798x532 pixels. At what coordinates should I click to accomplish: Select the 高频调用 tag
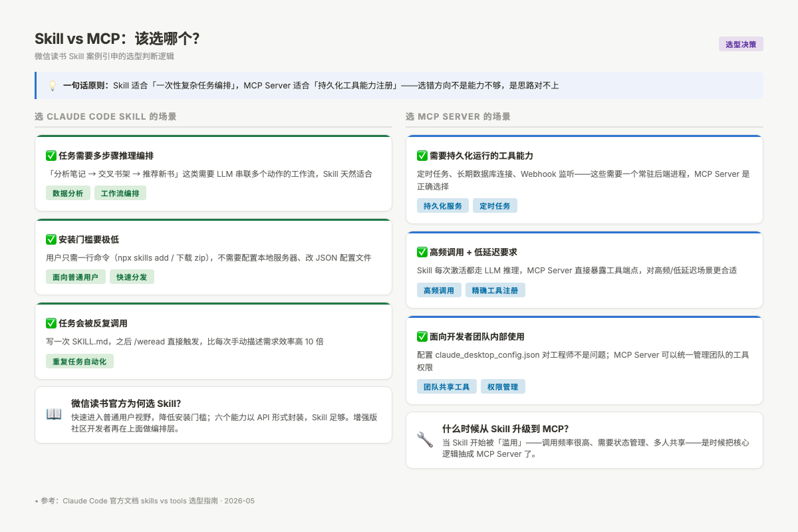coord(439,291)
